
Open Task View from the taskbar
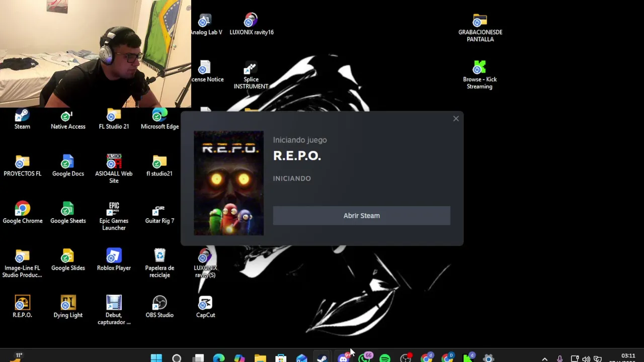199,358
